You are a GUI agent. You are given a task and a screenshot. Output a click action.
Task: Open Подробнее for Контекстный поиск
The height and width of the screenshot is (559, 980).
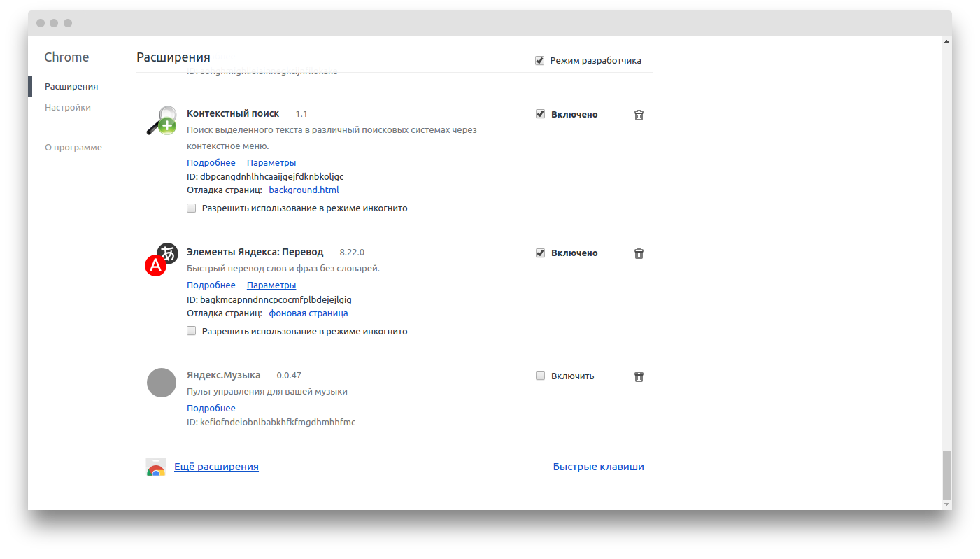[x=211, y=162]
